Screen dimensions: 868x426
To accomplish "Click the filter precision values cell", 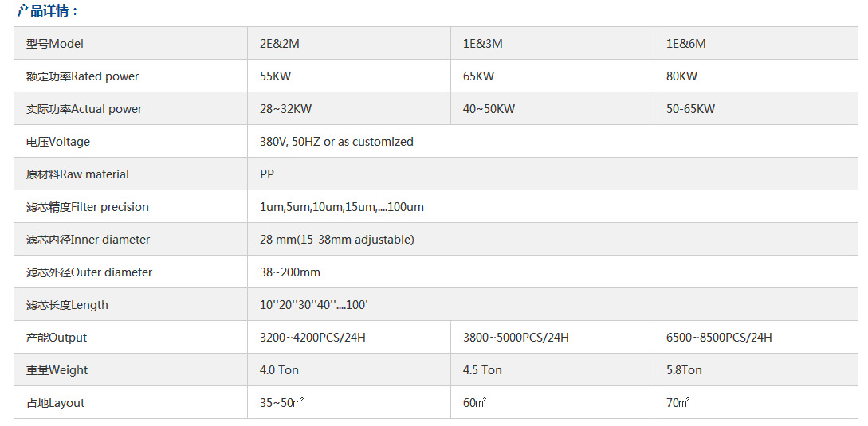I will click(x=552, y=206).
